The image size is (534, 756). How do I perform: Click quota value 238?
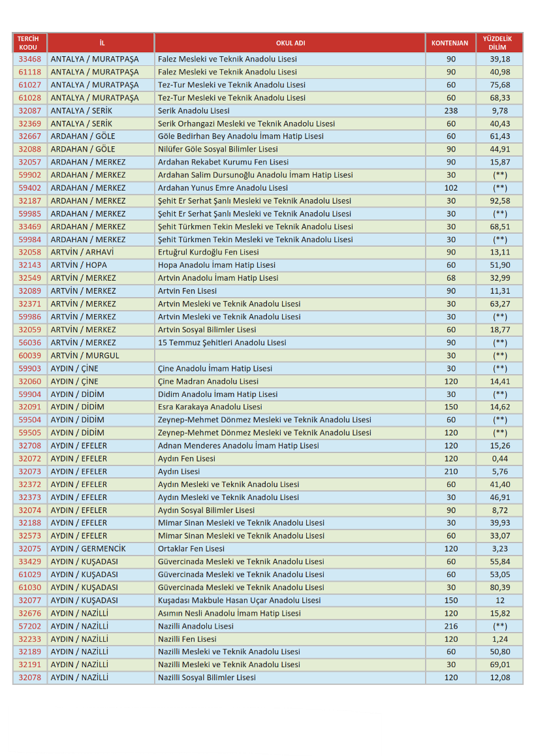(x=450, y=110)
